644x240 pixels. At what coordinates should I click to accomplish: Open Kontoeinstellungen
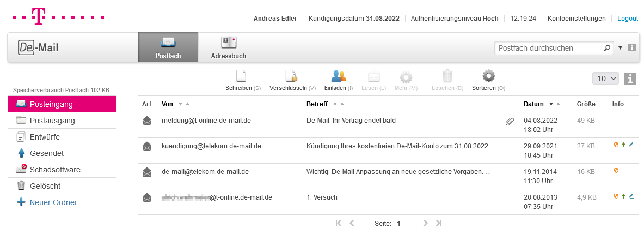click(576, 19)
